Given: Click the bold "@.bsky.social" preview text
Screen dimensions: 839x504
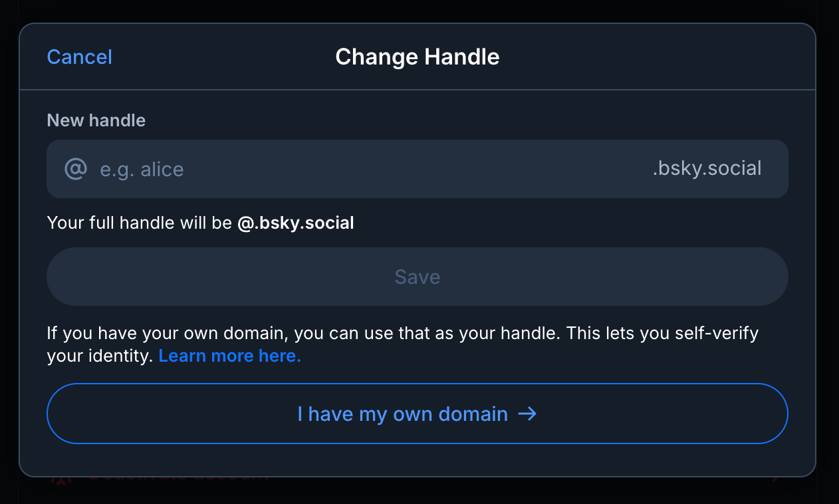Looking at the screenshot, I should point(296,223).
